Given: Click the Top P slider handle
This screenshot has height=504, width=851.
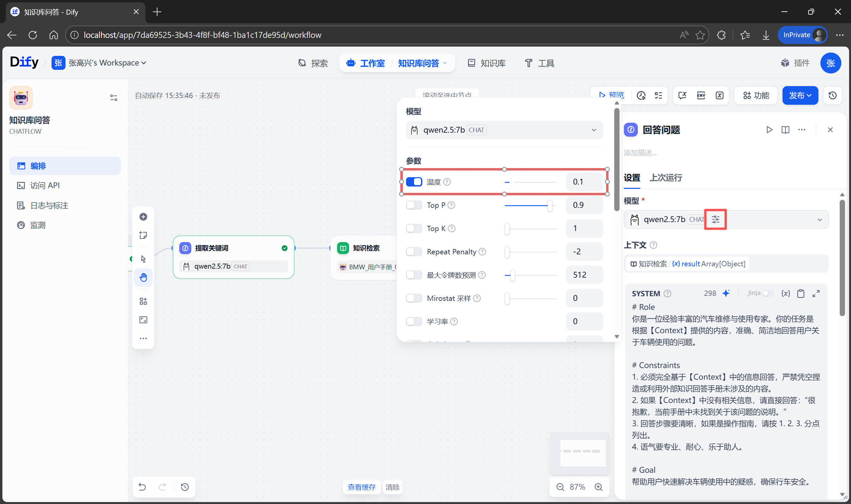Looking at the screenshot, I should 549,205.
